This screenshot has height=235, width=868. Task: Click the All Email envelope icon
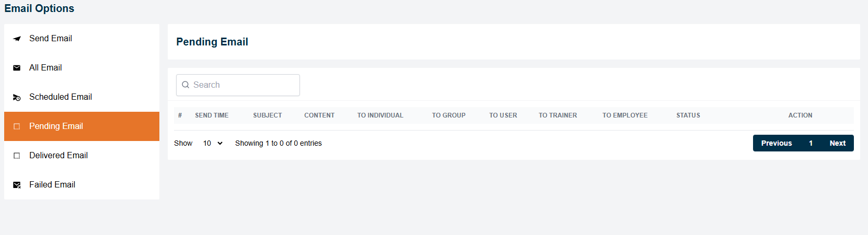coord(17,68)
